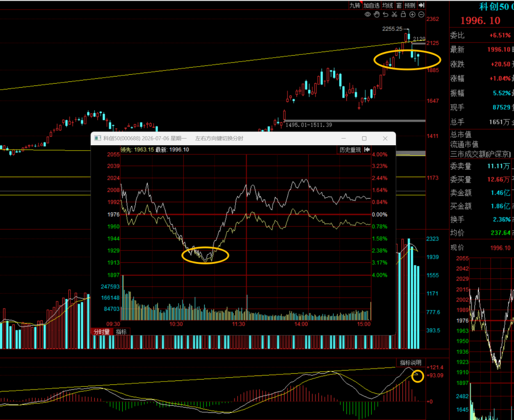
Task: Open the 九转 indicator button
Action: coord(355,5)
